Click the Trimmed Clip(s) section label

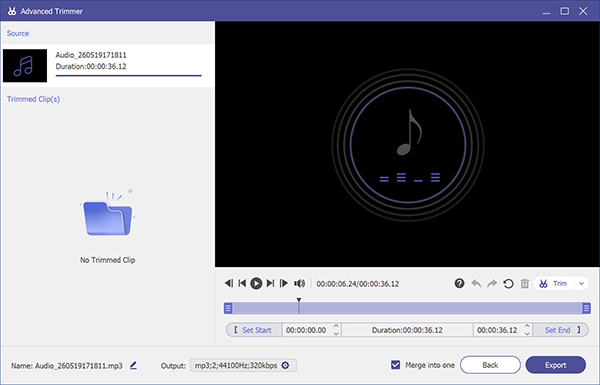(33, 99)
